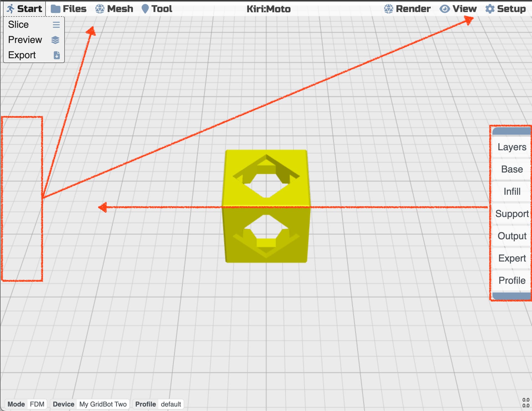
Task: Click the Export download icon
Action: [x=57, y=55]
